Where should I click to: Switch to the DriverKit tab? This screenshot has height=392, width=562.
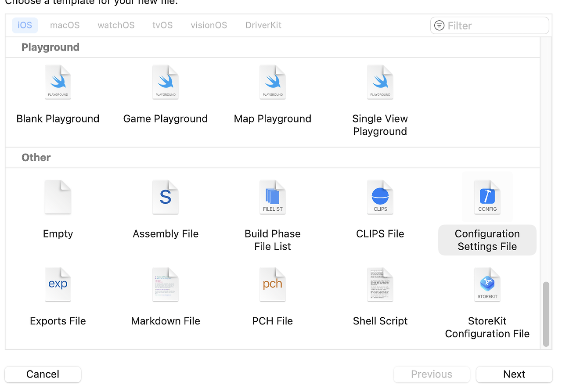coord(263,25)
